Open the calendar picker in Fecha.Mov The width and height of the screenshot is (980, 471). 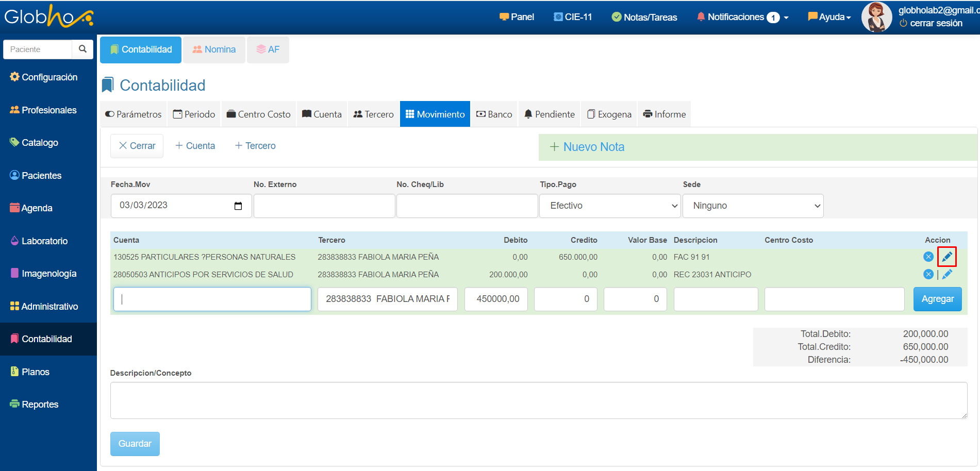point(238,206)
